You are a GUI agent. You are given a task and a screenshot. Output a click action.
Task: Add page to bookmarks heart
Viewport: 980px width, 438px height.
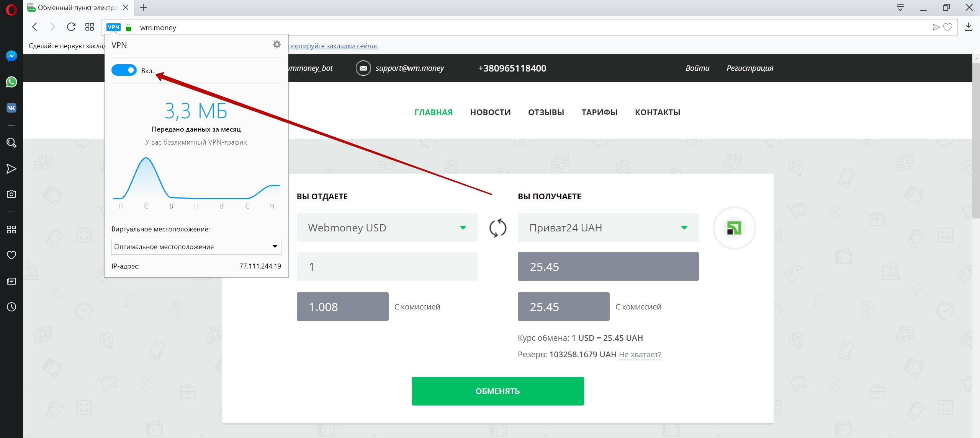tap(947, 27)
